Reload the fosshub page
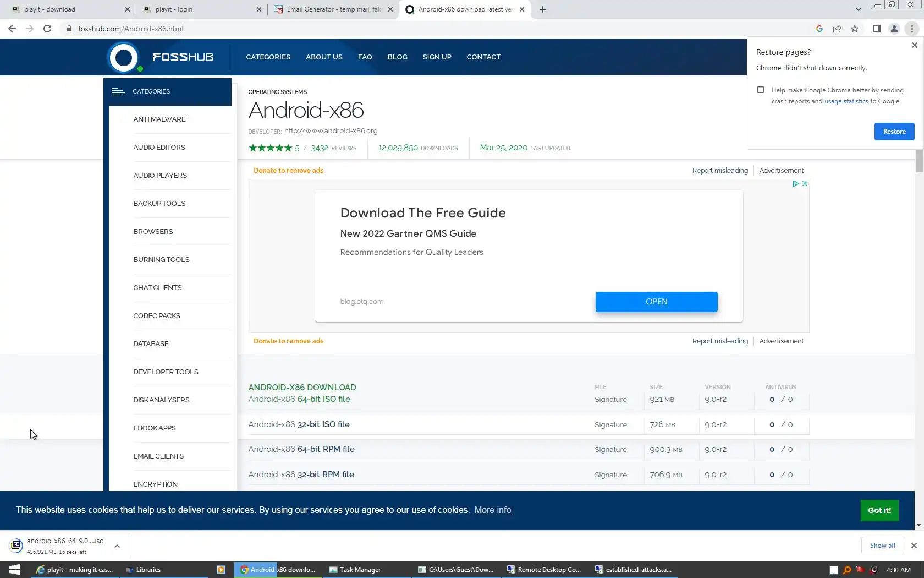 click(47, 29)
